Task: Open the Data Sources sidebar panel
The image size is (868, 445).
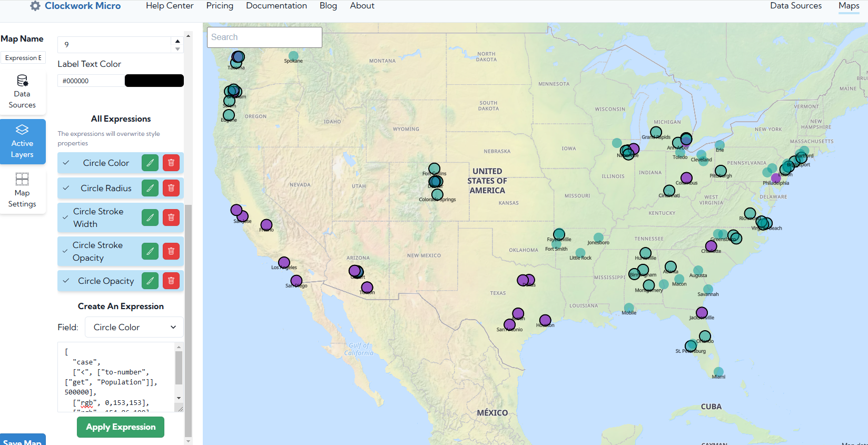Action: pos(22,92)
